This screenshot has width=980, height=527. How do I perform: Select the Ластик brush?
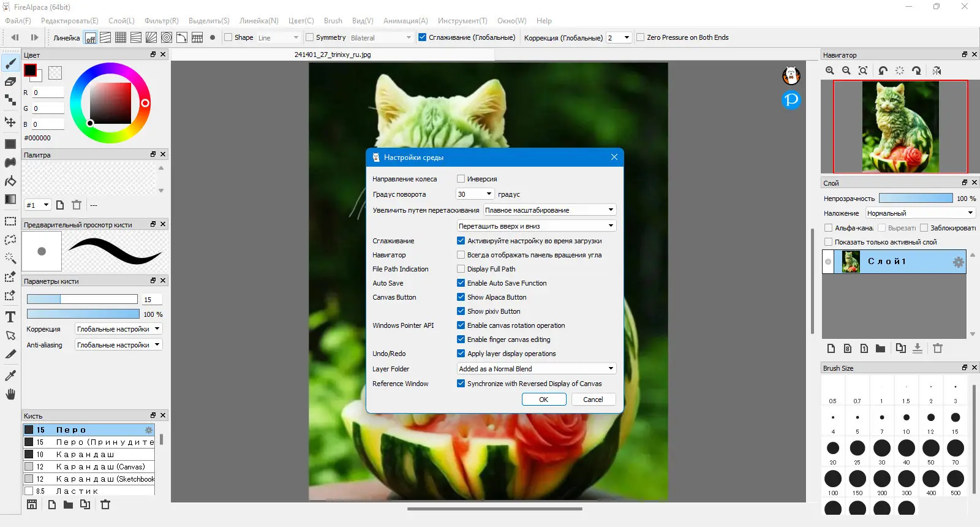click(89, 491)
